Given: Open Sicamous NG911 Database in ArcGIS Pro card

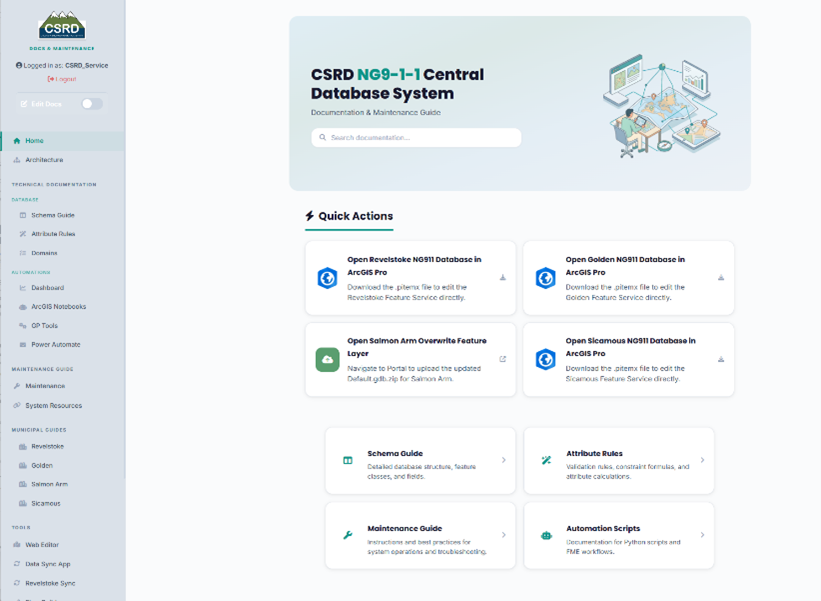Looking at the screenshot, I should point(628,360).
